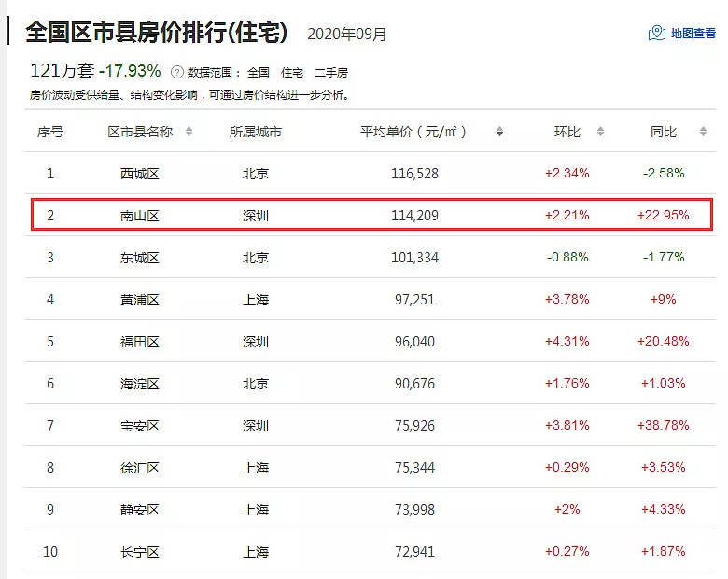The width and height of the screenshot is (728, 579).
Task: Click the 同比 column header text
Action: pos(664,132)
